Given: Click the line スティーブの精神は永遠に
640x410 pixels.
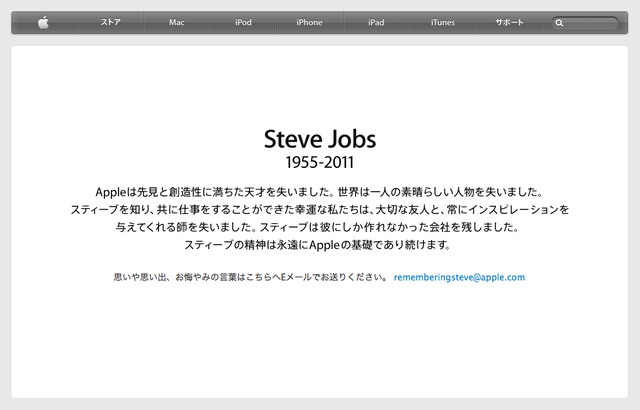Looking at the screenshot, I should [x=318, y=245].
